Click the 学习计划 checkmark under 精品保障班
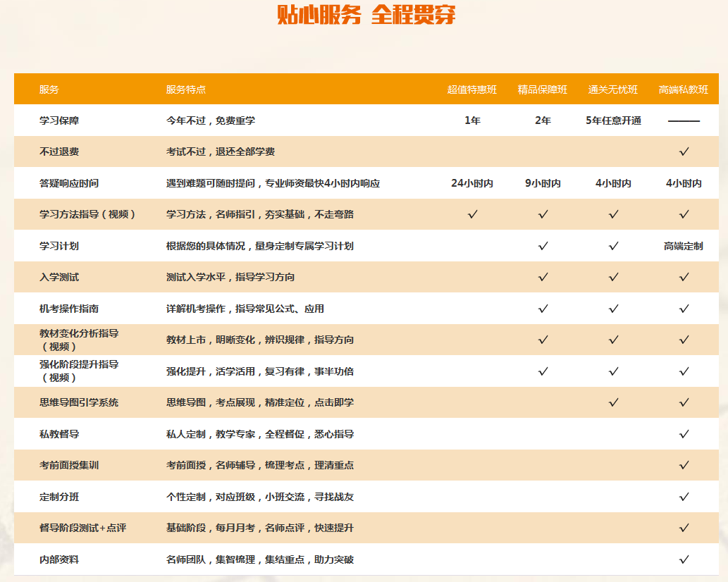The image size is (728, 582). [x=543, y=246]
